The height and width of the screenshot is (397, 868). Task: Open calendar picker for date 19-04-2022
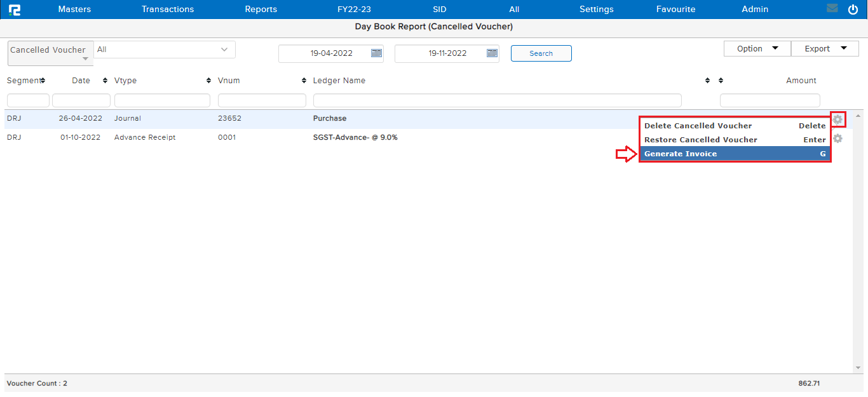pos(376,53)
